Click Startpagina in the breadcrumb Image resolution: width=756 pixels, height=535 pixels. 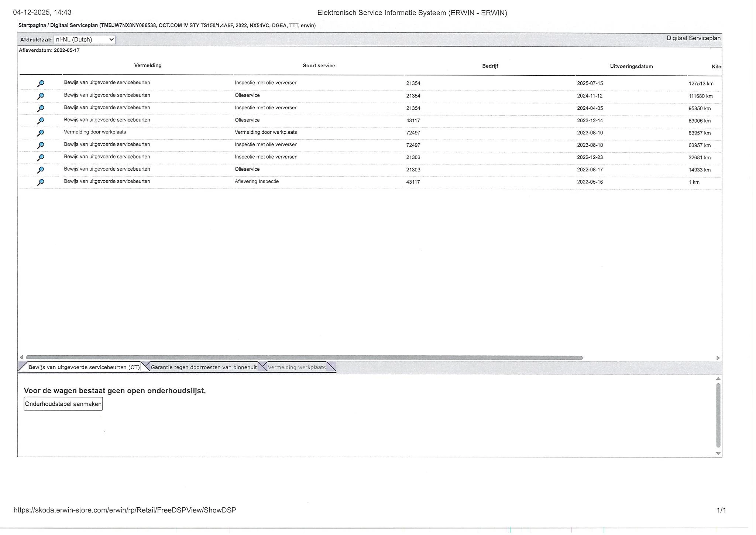[32, 25]
